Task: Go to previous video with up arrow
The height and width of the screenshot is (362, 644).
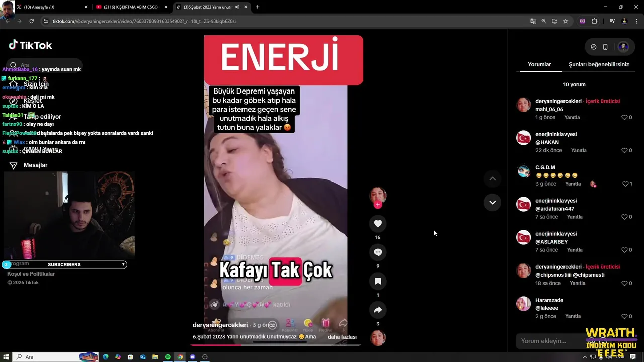Action: point(493,179)
